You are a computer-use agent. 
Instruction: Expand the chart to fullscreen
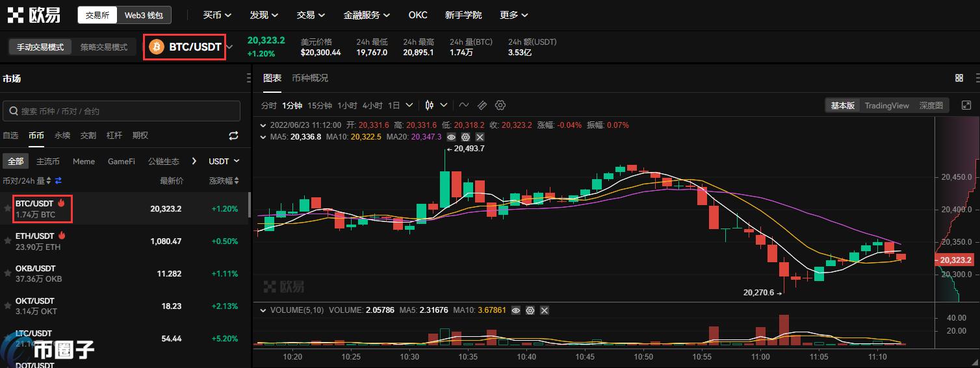tap(966, 105)
